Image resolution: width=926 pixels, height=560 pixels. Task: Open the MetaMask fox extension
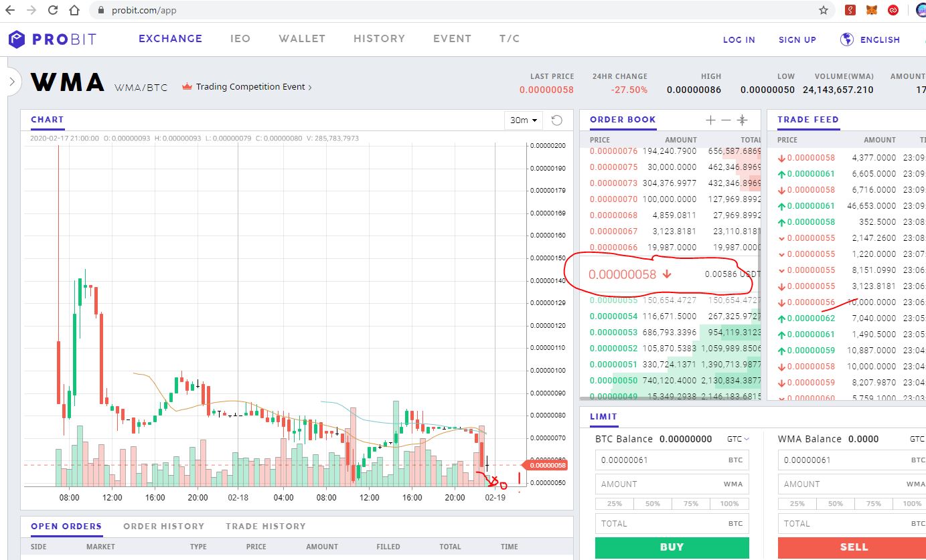(872, 10)
